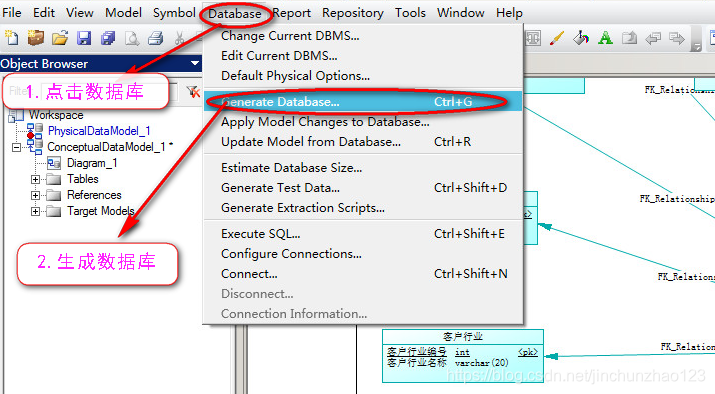Image resolution: width=715 pixels, height=394 pixels.
Task: Expand the Tables folder node
Action: [x=35, y=179]
